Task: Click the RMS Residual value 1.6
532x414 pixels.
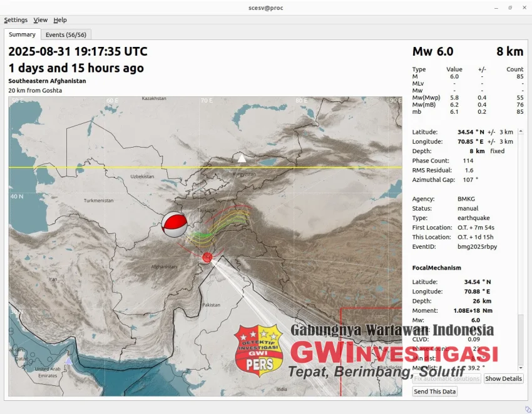Action: click(x=469, y=170)
